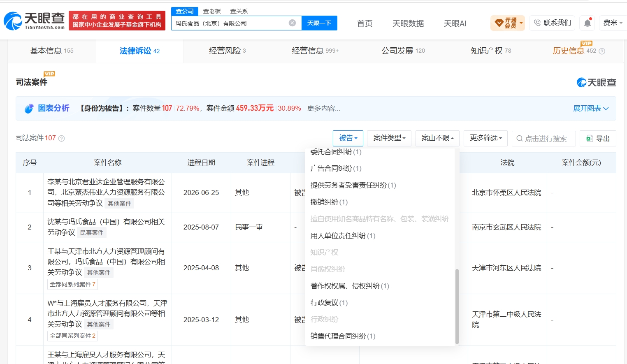Click 天津市河东区人民法院 court cell
Screen dimensions: 627x364
[506, 268]
